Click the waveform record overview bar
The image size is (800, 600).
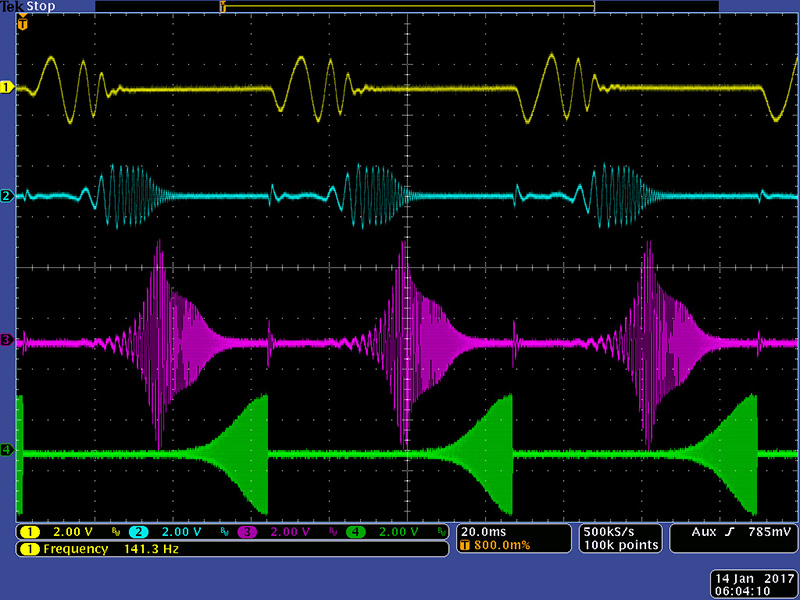[x=408, y=7]
